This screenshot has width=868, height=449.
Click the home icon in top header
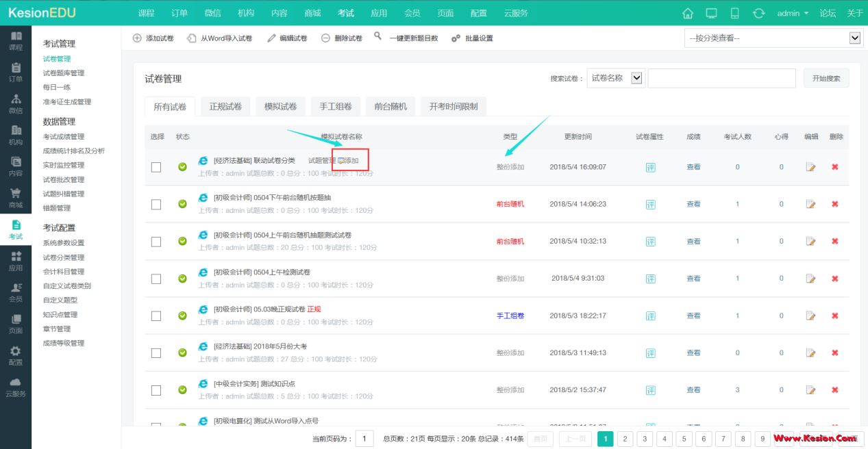[x=688, y=13]
